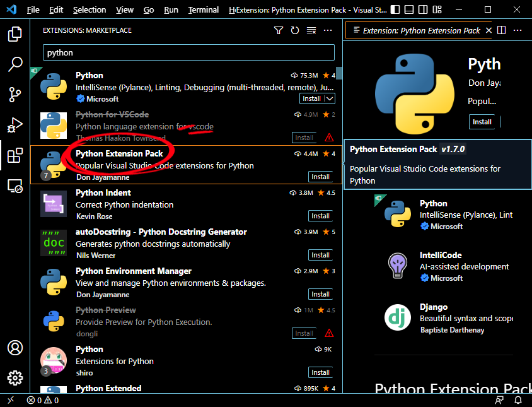Install Python Extension Pack from the list
532x407 pixels.
(320, 177)
